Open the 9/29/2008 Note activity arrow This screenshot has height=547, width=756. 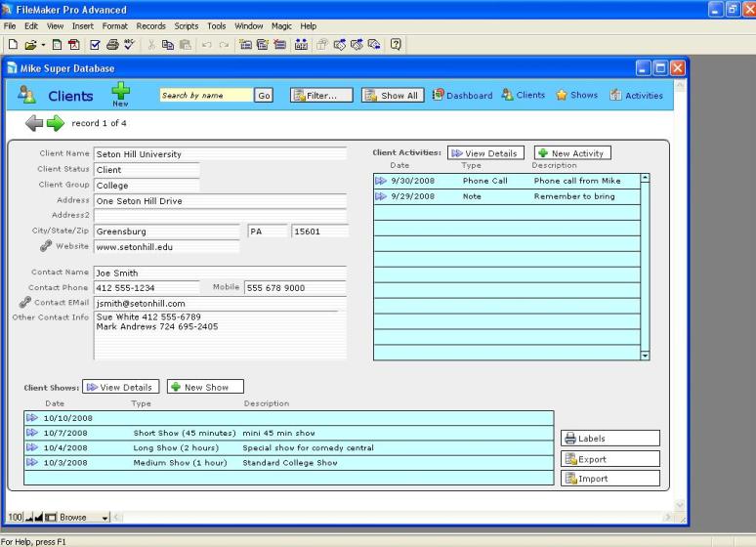coord(381,196)
